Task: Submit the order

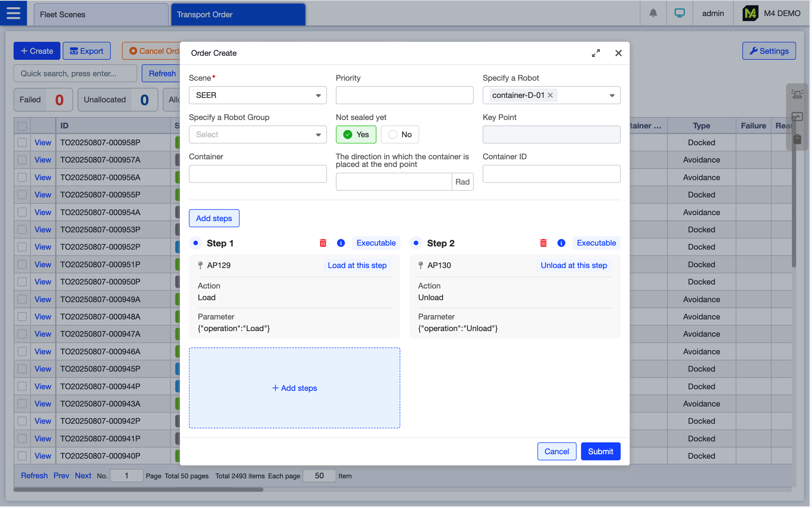Action: click(600, 451)
